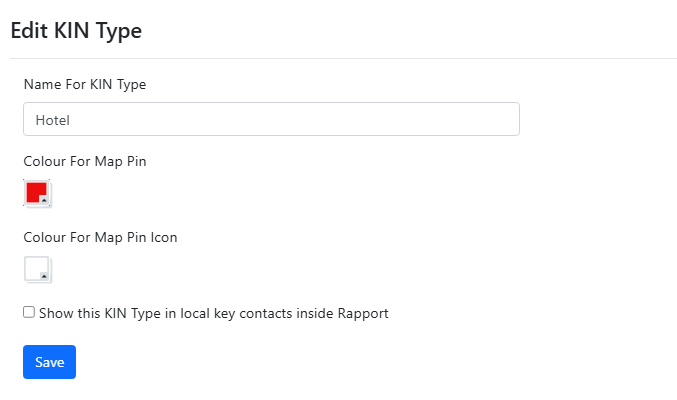Image resolution: width=677 pixels, height=400 pixels.
Task: Click the 'Show this KIN Type' checkbox label
Action: click(x=214, y=313)
